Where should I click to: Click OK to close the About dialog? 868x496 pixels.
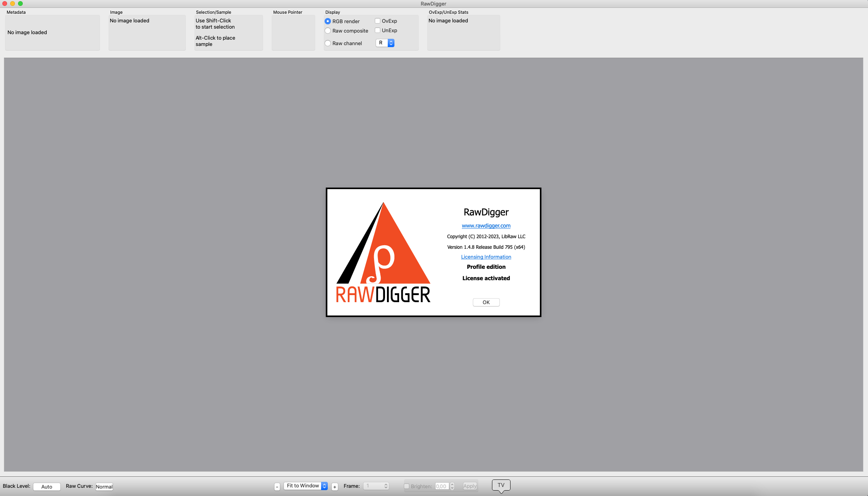(x=486, y=302)
